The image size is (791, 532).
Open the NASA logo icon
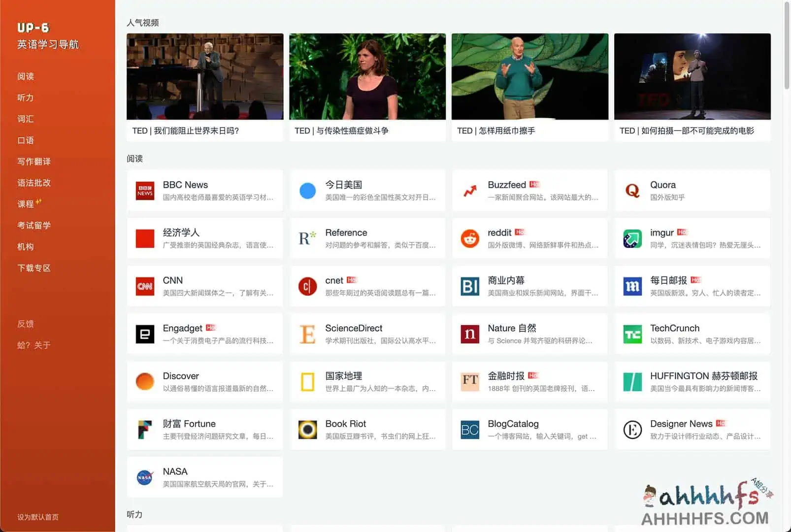[145, 477]
